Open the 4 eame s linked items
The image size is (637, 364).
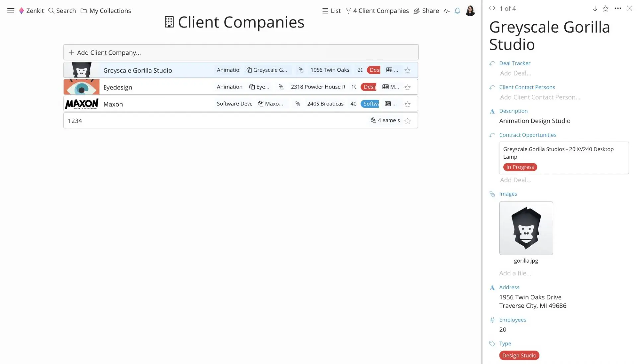[385, 120]
